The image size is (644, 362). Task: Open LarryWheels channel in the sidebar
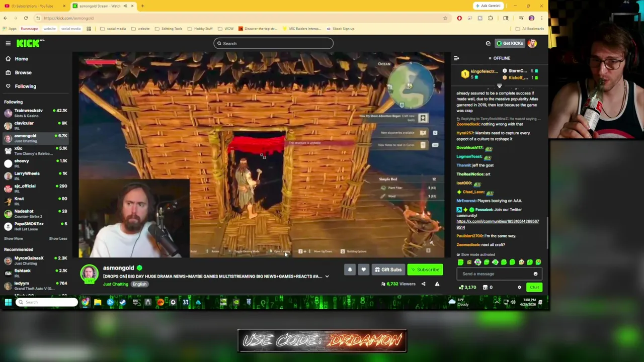(x=35, y=175)
